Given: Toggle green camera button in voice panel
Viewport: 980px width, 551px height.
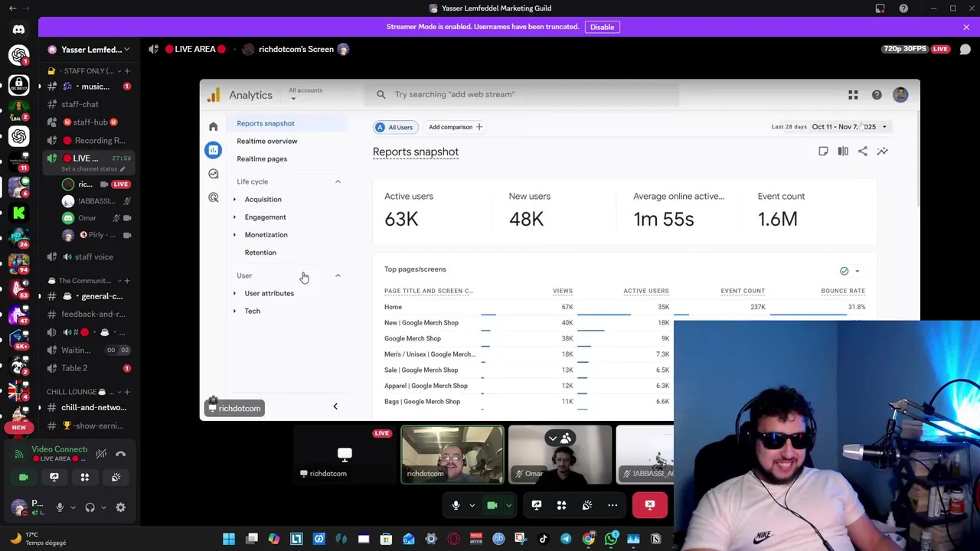Looking at the screenshot, I should (x=23, y=477).
